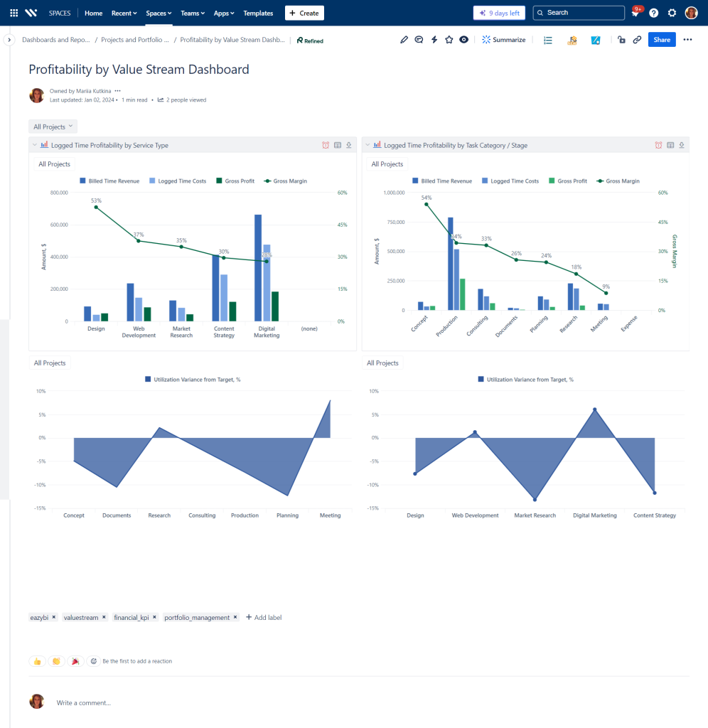Select the edit page pencil icon
Screen dimensions: 708x728
coord(404,40)
